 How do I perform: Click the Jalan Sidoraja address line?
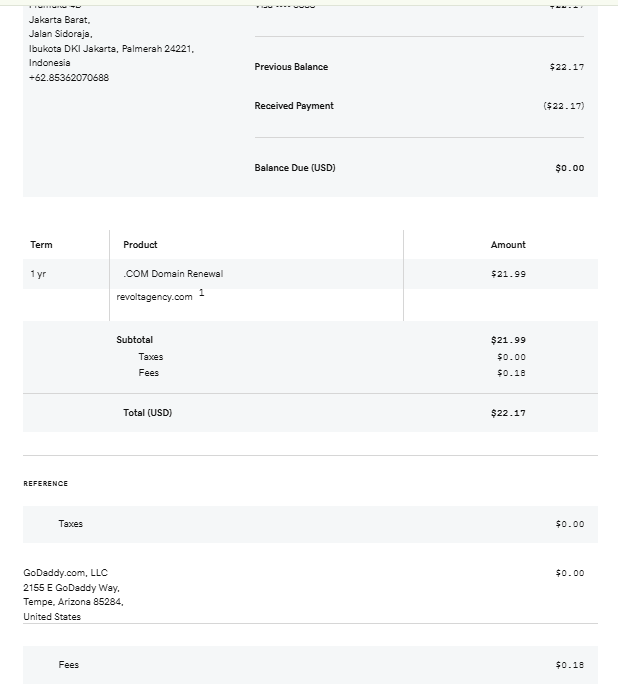click(x=60, y=33)
